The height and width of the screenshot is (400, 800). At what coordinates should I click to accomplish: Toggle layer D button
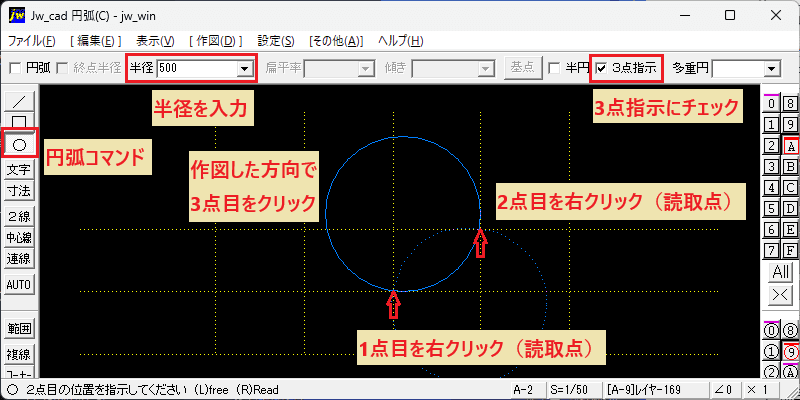coord(790,209)
